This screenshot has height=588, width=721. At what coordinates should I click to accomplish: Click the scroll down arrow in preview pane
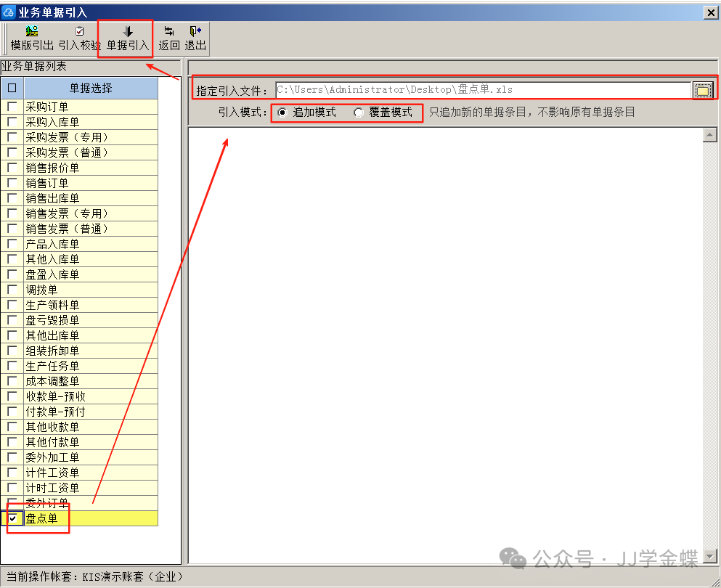tap(711, 557)
